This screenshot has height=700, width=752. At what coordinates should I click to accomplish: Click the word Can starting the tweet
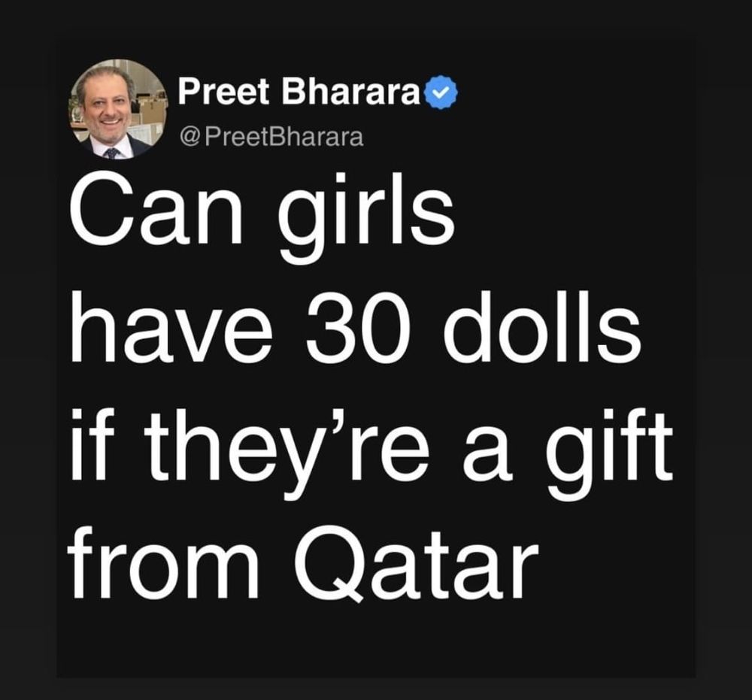(x=156, y=212)
